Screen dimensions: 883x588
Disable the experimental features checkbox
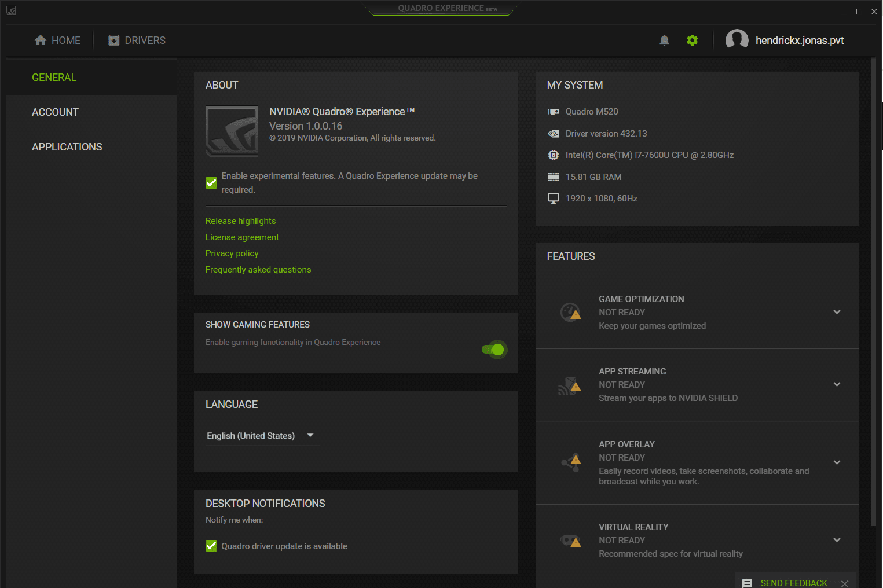[211, 183]
